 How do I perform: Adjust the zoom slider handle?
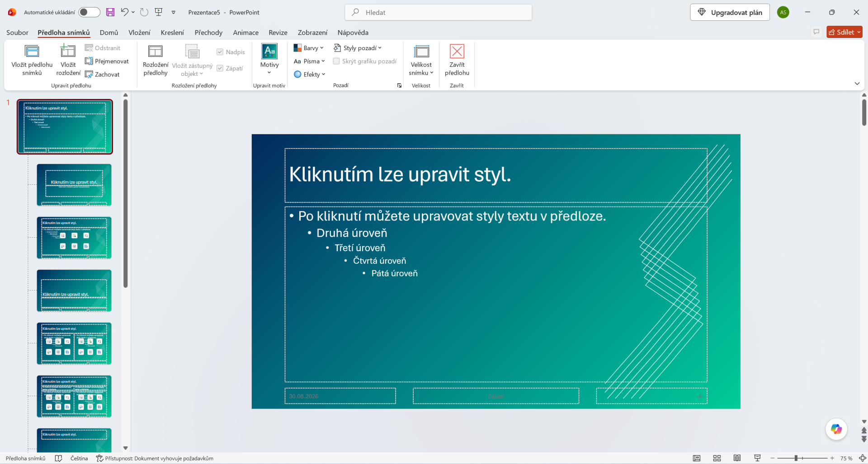796,458
